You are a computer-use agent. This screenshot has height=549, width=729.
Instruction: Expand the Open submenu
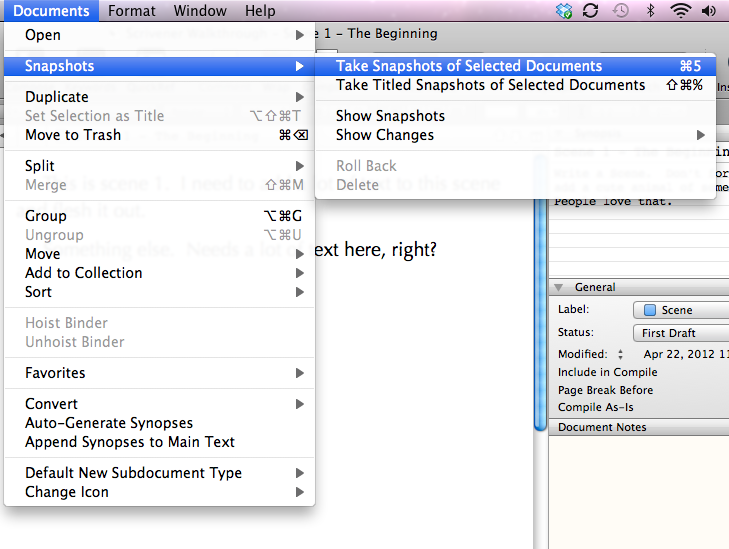(159, 35)
